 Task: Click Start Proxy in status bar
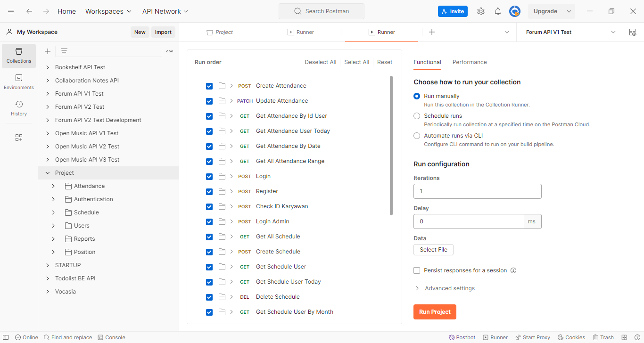point(532,337)
